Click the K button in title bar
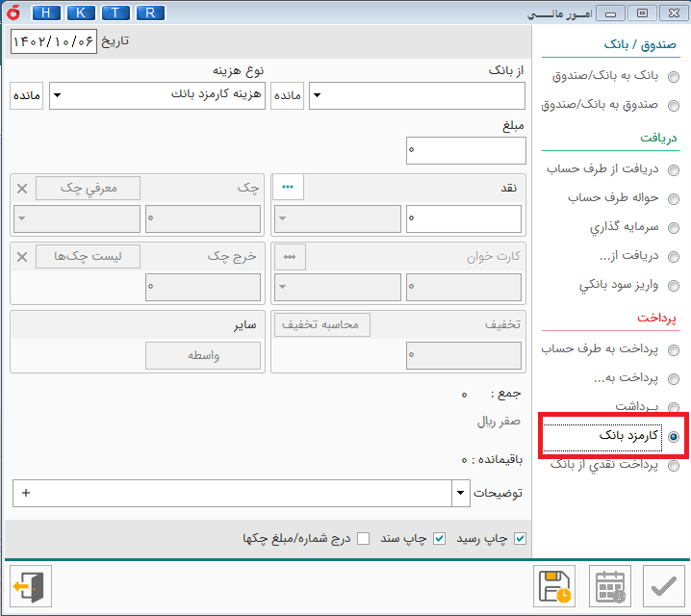 click(82, 13)
